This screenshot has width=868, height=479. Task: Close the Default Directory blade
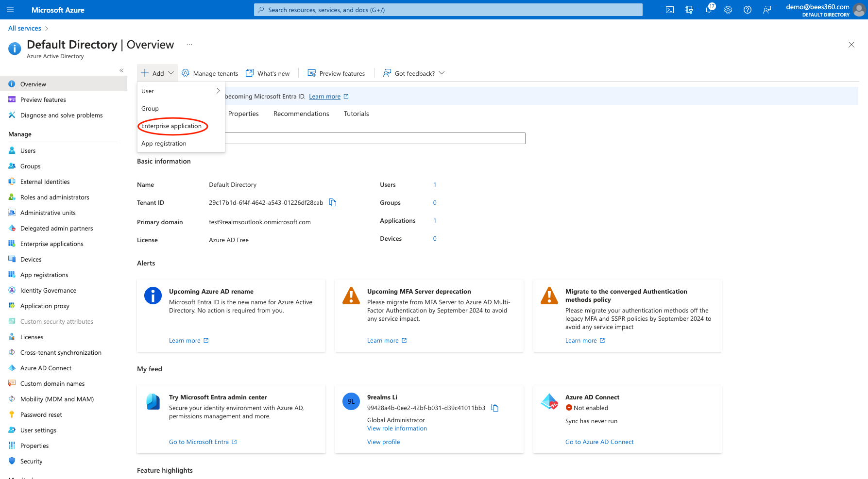[851, 45]
